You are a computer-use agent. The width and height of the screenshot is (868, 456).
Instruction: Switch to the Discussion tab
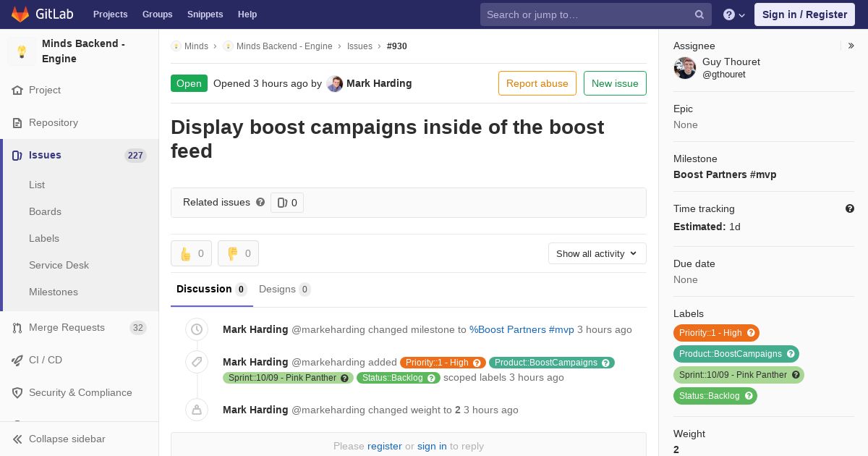tap(212, 290)
